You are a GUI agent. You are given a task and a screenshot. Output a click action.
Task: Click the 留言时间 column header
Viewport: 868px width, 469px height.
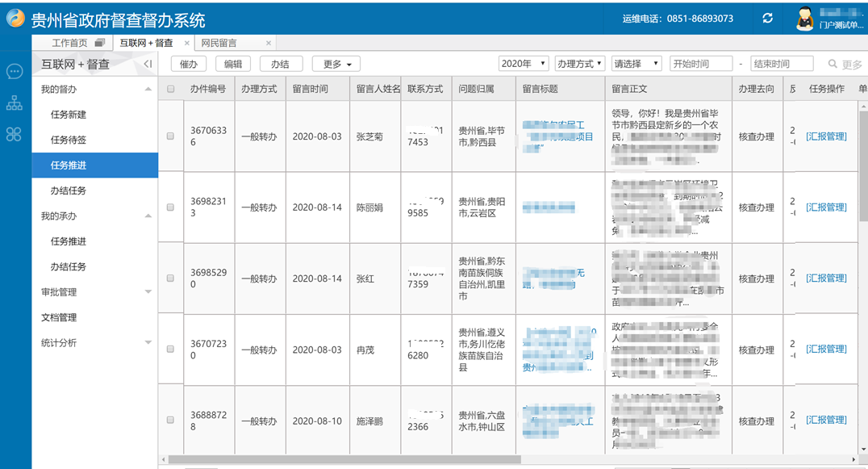click(x=318, y=89)
